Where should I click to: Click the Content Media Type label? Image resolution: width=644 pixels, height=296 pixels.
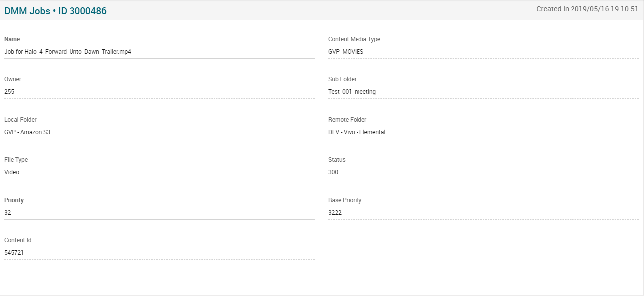pos(354,39)
